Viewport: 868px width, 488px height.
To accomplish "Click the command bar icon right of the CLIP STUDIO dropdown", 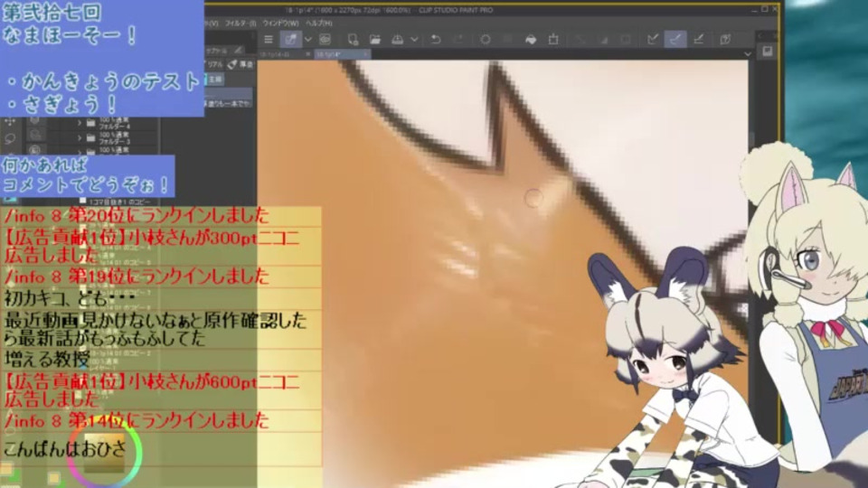I will tap(325, 39).
